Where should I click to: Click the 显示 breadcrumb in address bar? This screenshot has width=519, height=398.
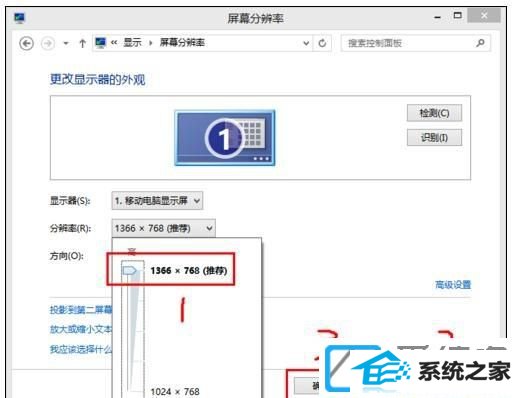(132, 43)
